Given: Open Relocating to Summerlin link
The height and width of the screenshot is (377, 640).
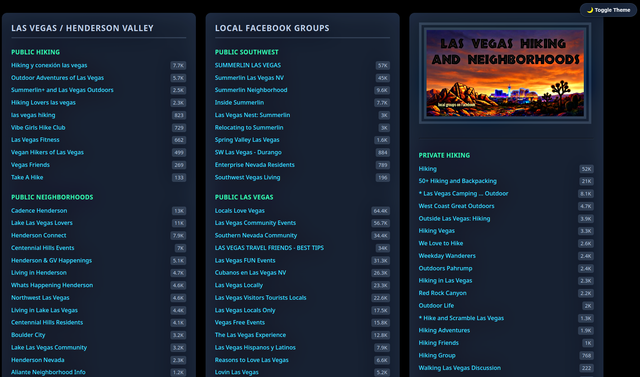Looking at the screenshot, I should pos(249,127).
